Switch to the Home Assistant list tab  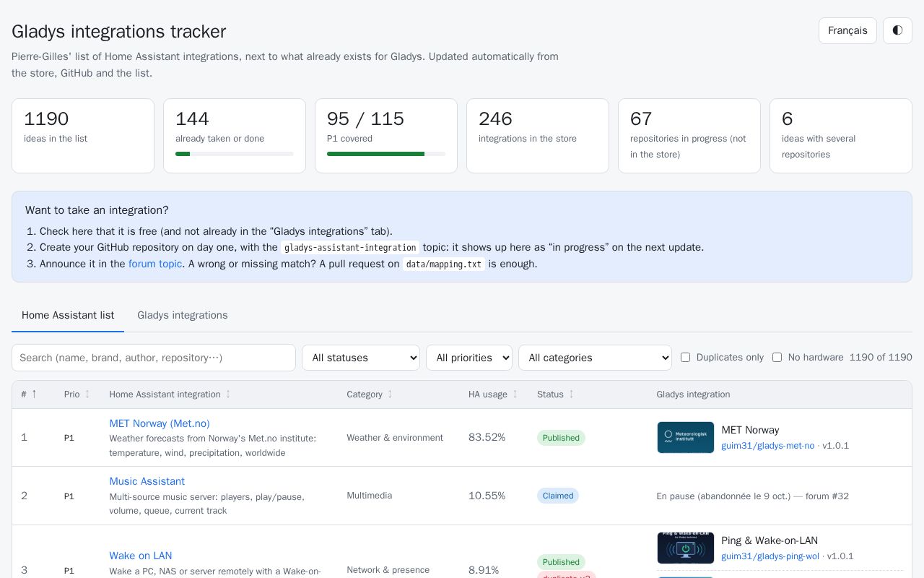[x=68, y=315]
